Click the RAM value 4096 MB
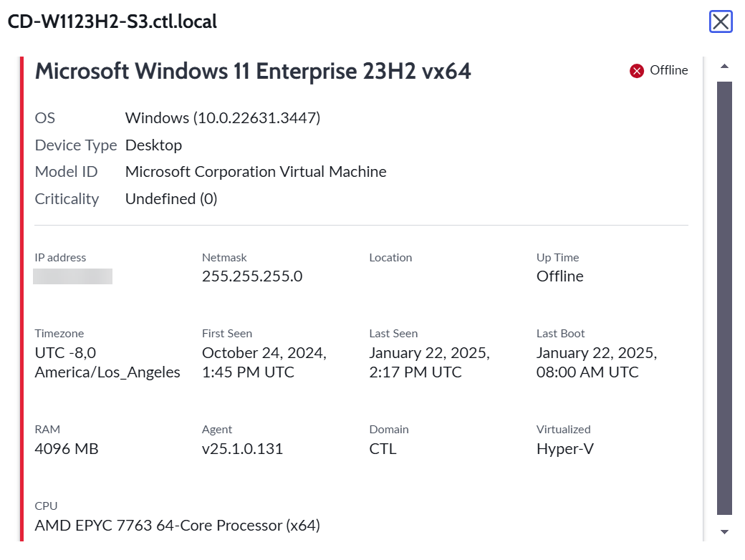The width and height of the screenshot is (745, 560). (67, 449)
